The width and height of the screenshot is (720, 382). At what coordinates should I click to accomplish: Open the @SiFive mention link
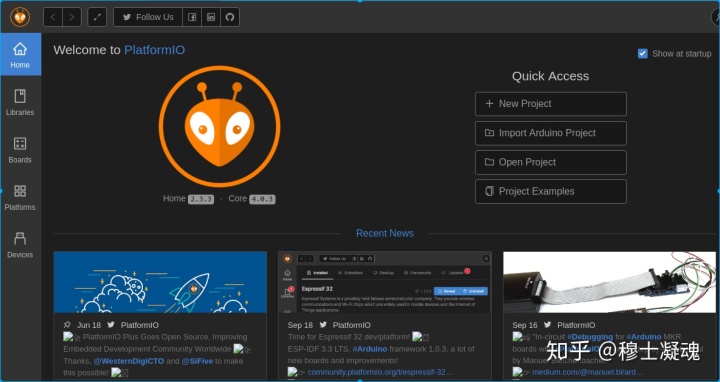(x=197, y=361)
